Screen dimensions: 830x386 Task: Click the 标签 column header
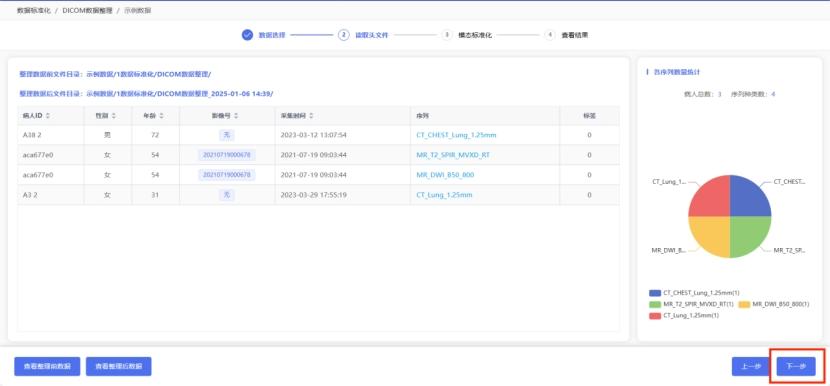589,115
